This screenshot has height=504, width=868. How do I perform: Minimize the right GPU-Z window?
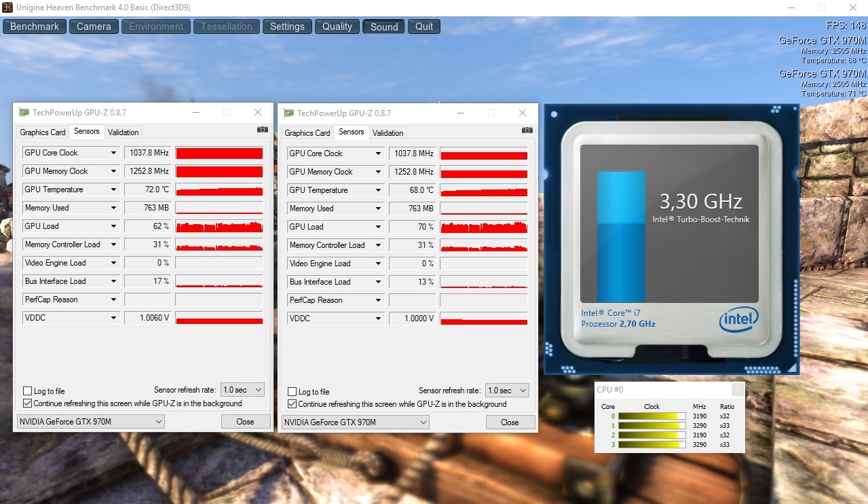click(x=460, y=113)
